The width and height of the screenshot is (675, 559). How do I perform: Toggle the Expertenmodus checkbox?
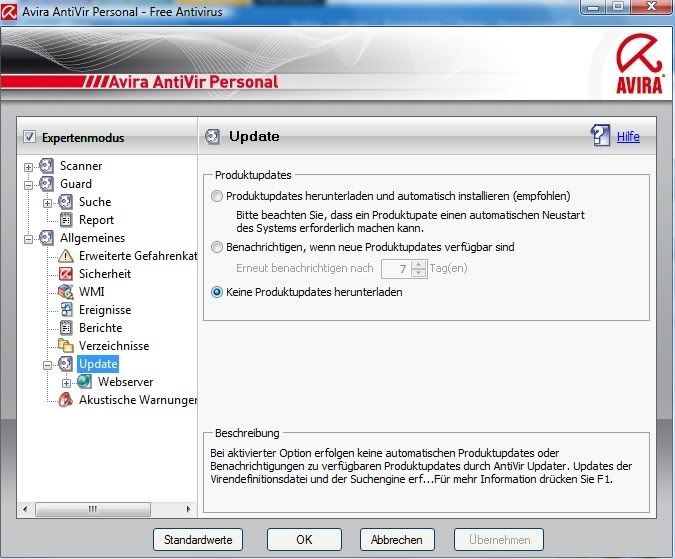pyautogui.click(x=29, y=137)
